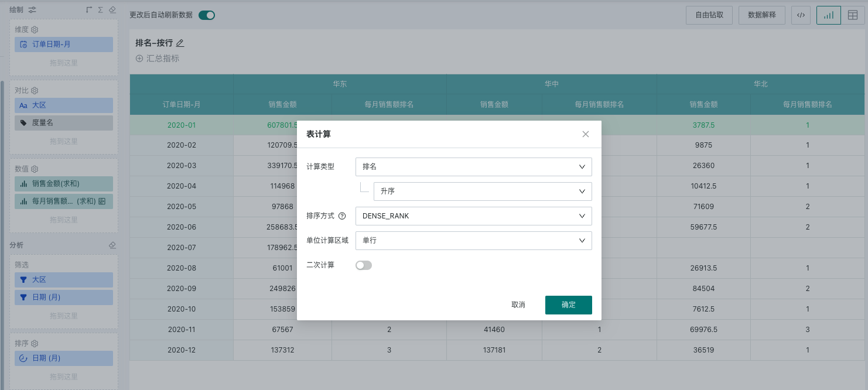Expand the 单位计算区域 dropdown
Viewport: 868px width, 390px height.
473,241
